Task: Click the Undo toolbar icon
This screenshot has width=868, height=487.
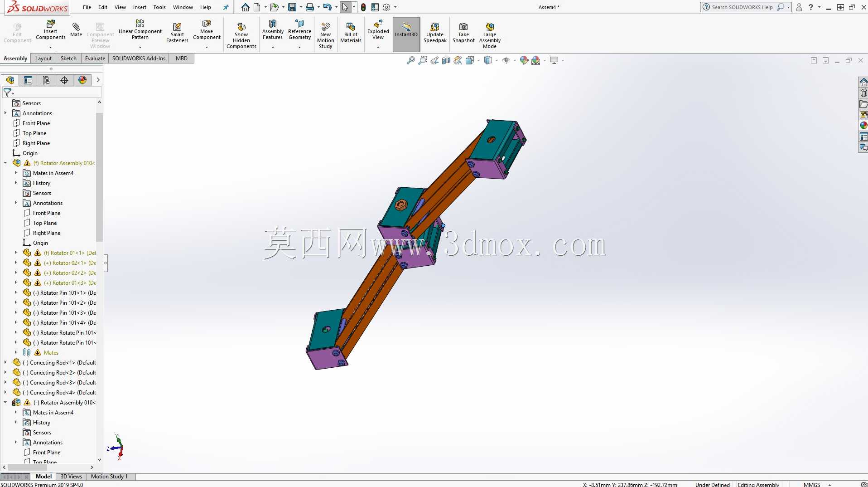Action: [x=327, y=7]
